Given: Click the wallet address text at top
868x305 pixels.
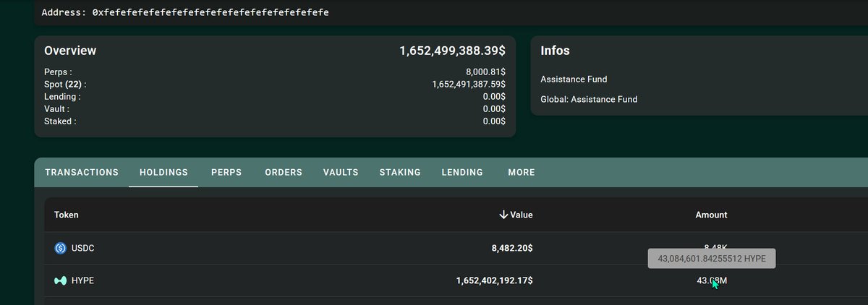Looking at the screenshot, I should pyautogui.click(x=185, y=13).
